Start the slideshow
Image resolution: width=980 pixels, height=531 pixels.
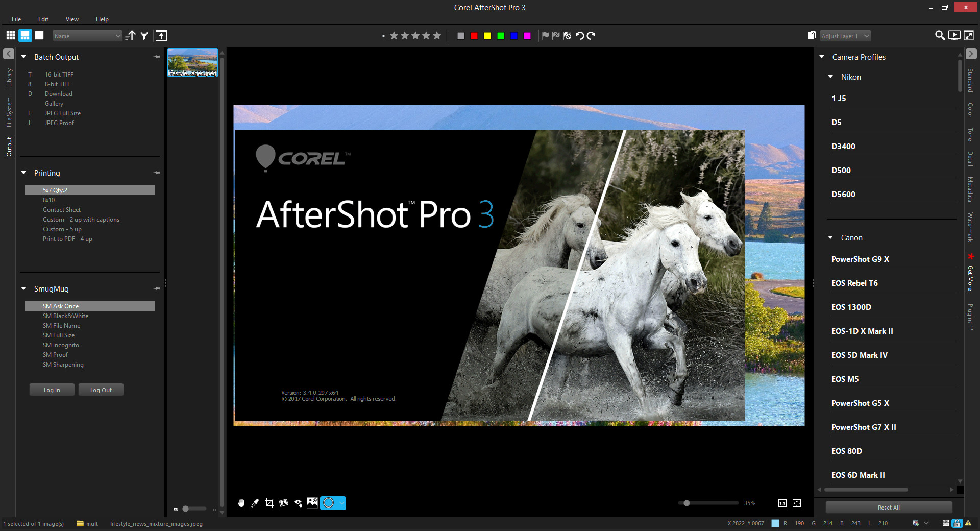click(x=954, y=36)
